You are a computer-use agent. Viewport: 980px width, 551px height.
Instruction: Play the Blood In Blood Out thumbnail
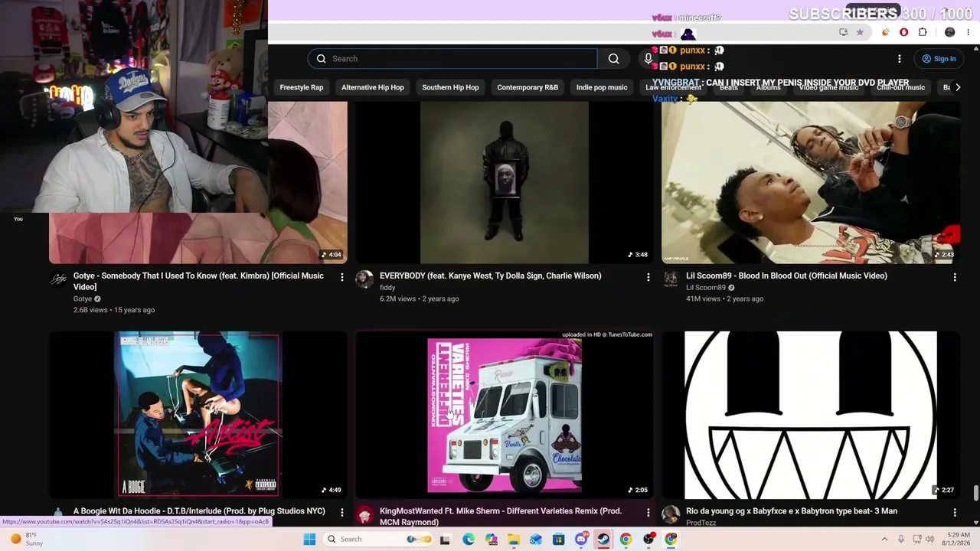click(x=811, y=182)
